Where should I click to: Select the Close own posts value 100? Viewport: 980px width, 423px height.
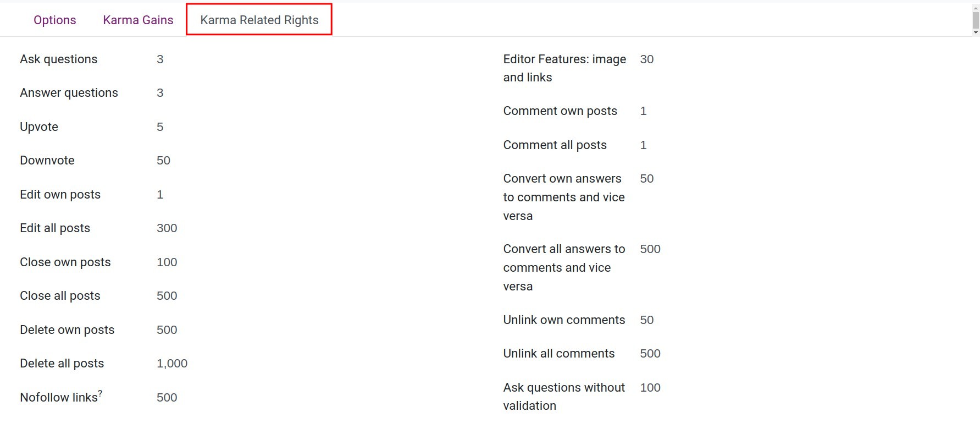[167, 262]
